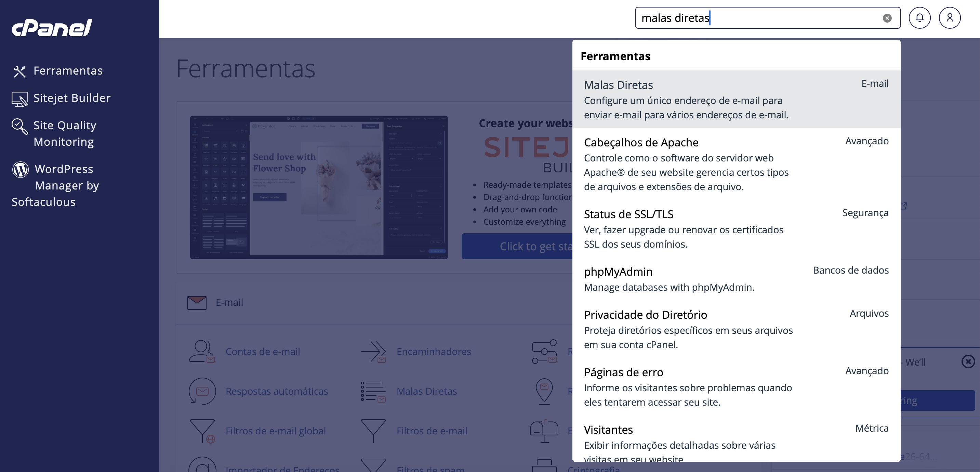Click the E-mail category label on Malas Diretas
The image size is (980, 472).
point(875,83)
